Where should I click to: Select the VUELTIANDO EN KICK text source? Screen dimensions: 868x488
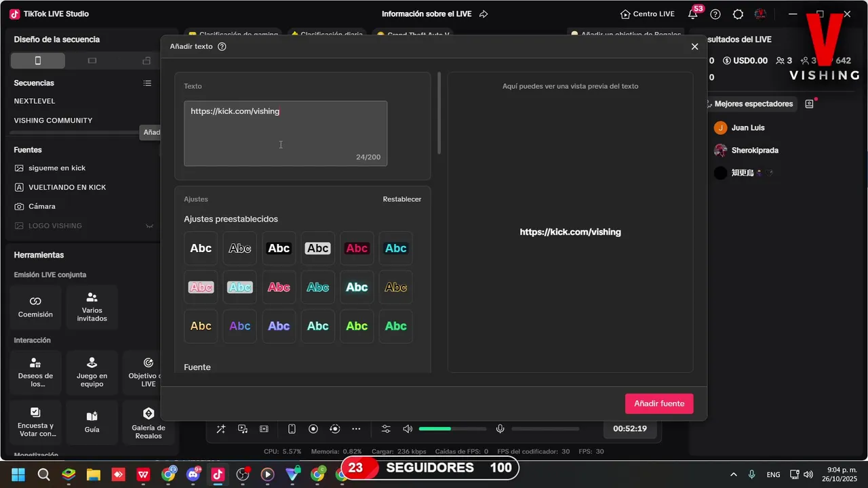point(67,187)
